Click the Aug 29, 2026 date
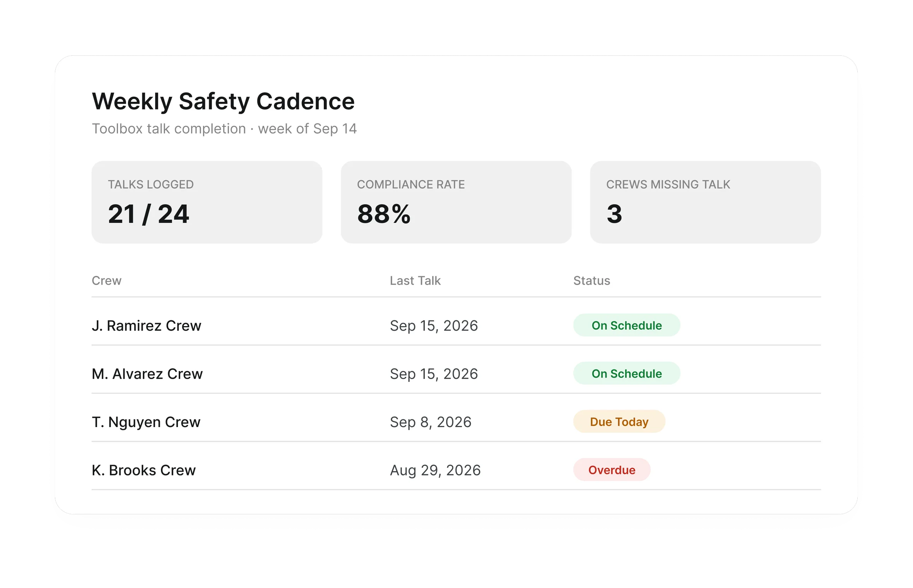Viewport: 913px width, 588px height. 435,470
